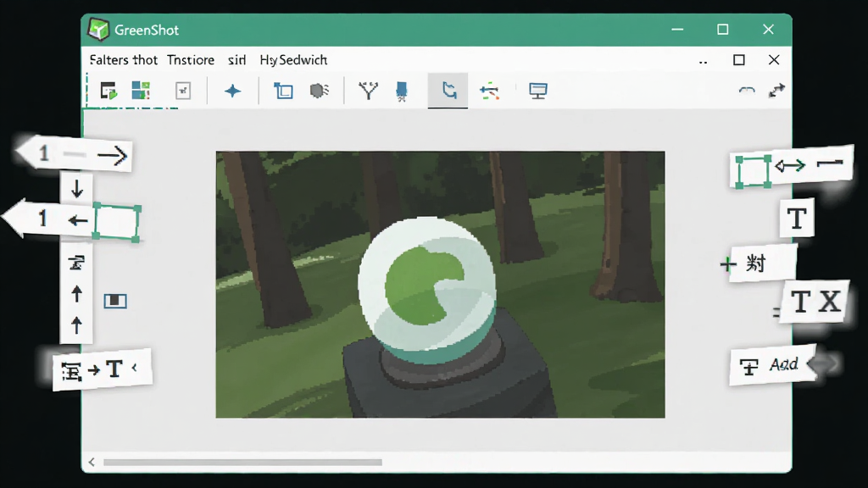Click the undo curved icon at toolbar right
This screenshot has height=488, width=868.
click(x=748, y=90)
